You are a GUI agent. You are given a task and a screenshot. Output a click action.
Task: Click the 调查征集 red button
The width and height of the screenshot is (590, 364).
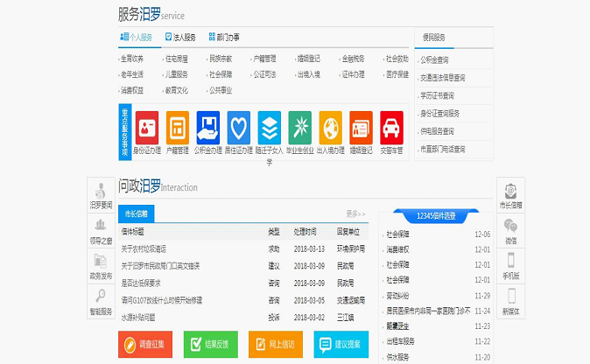tap(146, 345)
